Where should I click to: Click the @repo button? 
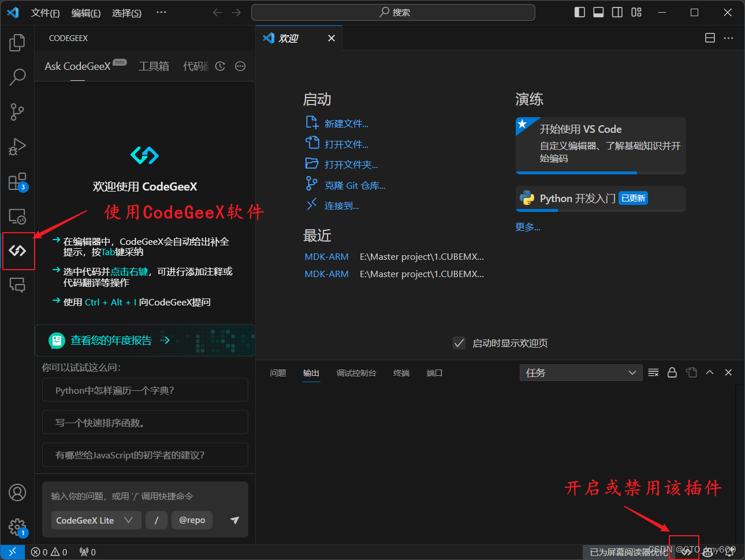[x=192, y=520]
